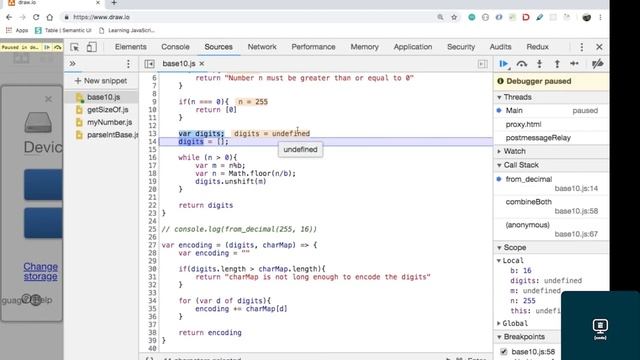Open the Redux tab
The height and width of the screenshot is (360, 640).
pos(538,47)
